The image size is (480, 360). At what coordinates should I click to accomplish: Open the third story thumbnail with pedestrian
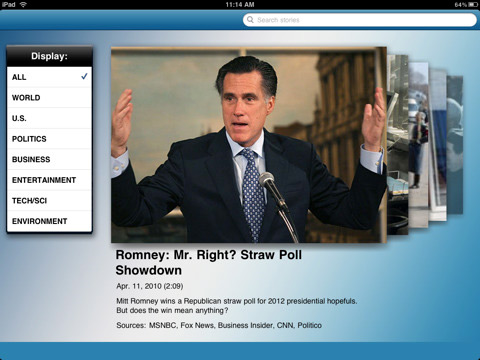[x=419, y=145]
